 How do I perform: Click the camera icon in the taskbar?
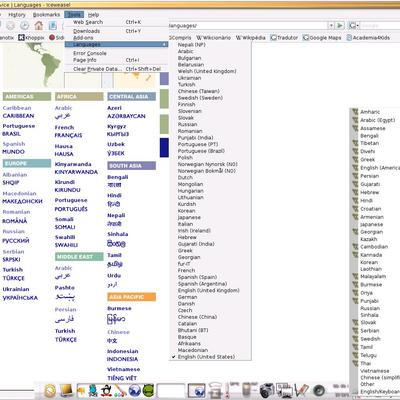coord(267,391)
